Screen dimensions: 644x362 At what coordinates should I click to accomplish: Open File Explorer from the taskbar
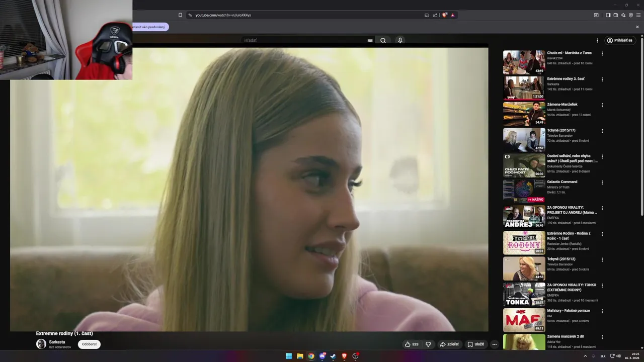coord(300,356)
